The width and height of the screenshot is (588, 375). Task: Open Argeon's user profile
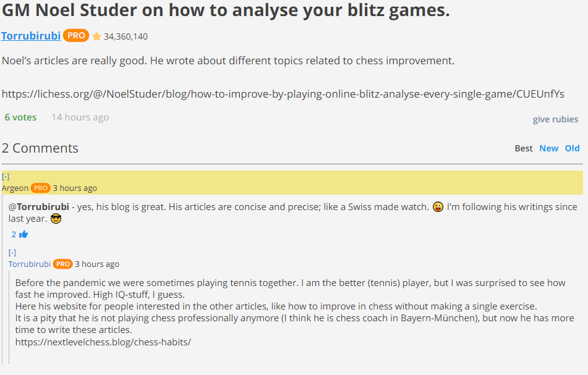pos(15,188)
